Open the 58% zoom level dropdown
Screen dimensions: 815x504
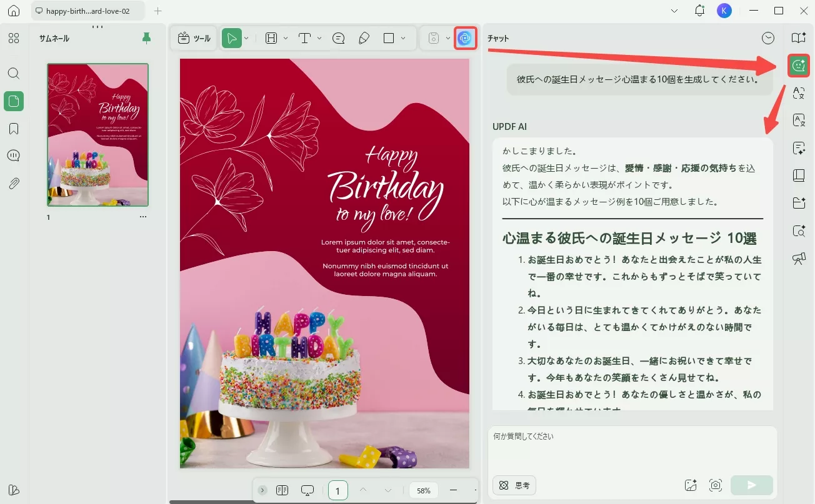coord(424,490)
